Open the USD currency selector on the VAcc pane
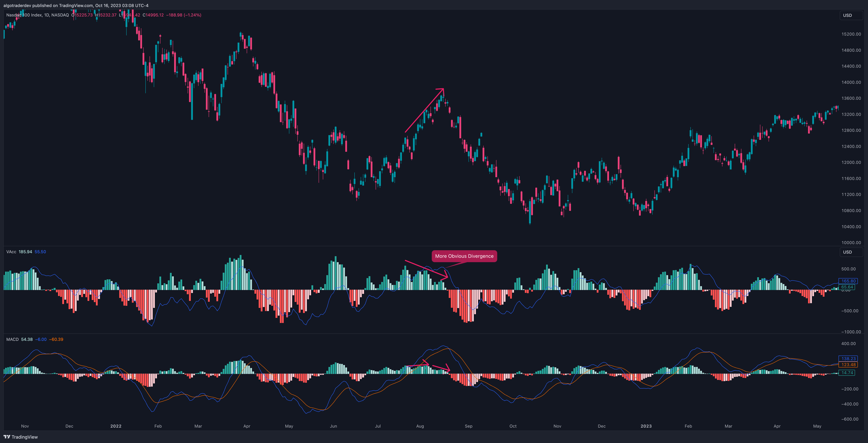The image size is (868, 443). 851,252
